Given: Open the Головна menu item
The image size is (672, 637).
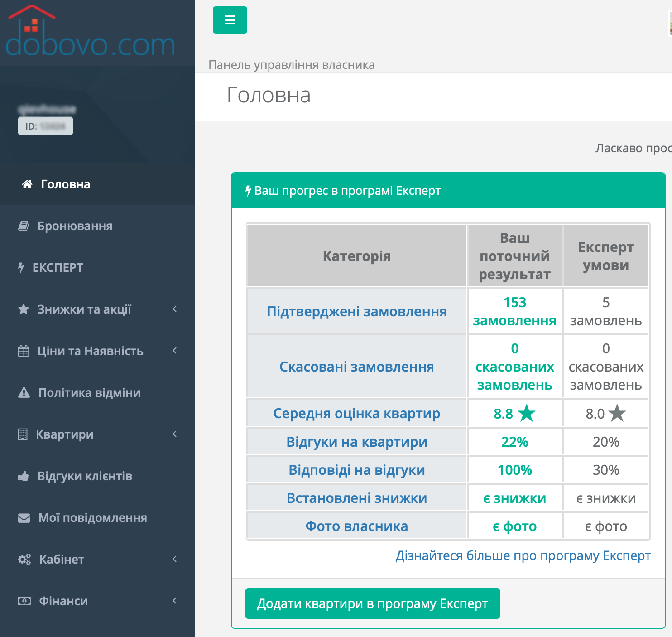Looking at the screenshot, I should pos(97,184).
